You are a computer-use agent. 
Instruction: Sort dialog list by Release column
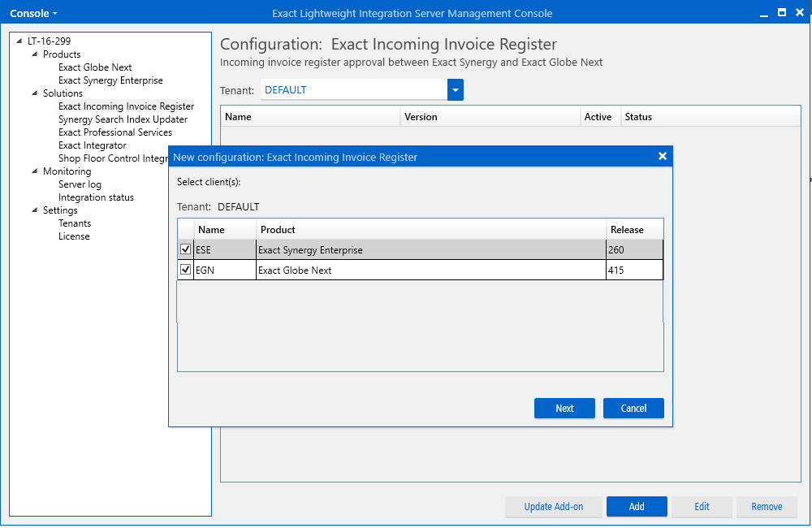pyautogui.click(x=635, y=230)
